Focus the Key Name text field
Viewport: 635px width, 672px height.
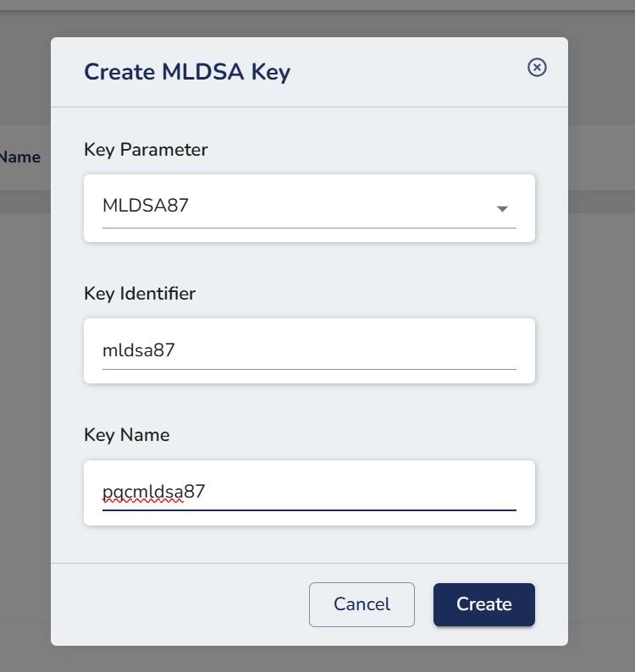coord(309,493)
